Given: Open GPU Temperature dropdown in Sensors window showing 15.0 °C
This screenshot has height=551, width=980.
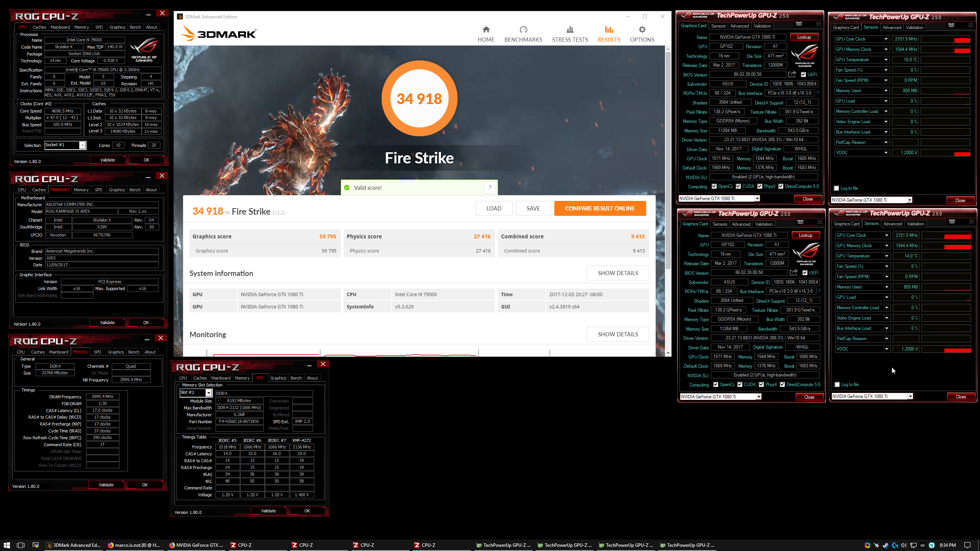Looking at the screenshot, I should point(886,60).
